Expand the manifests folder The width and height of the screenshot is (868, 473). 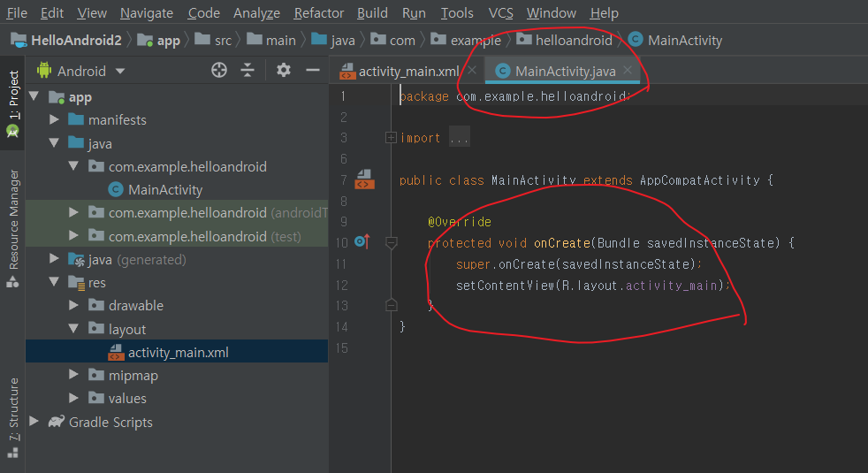(54, 119)
